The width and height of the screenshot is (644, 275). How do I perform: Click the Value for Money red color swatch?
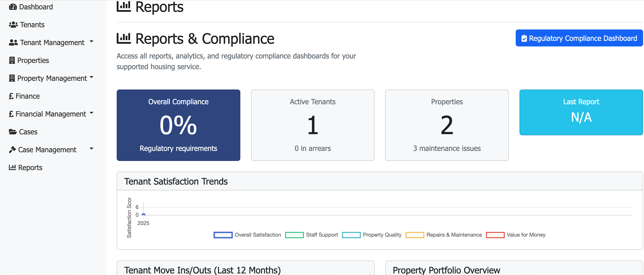point(495,235)
